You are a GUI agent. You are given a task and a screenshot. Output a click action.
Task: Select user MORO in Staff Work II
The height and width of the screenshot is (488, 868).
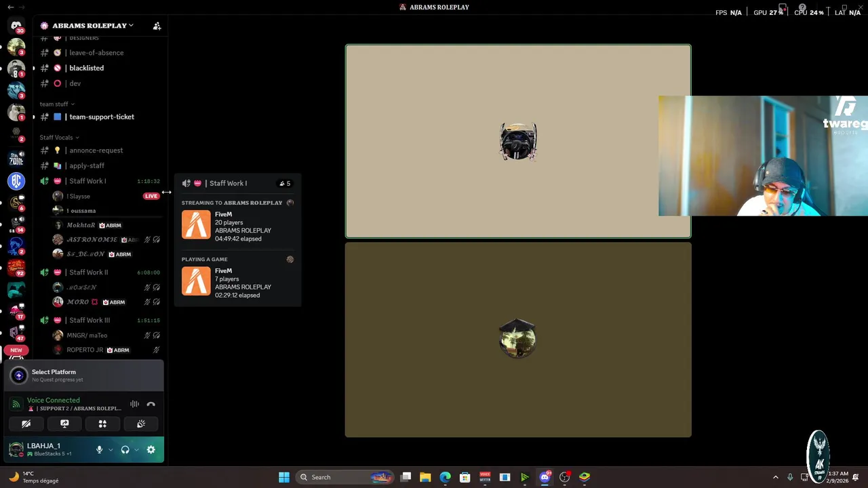click(x=106, y=302)
